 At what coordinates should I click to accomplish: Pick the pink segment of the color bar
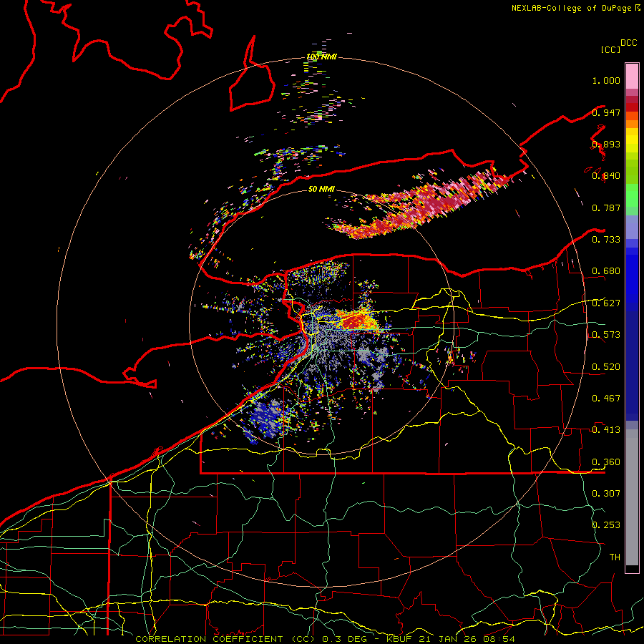(x=632, y=77)
